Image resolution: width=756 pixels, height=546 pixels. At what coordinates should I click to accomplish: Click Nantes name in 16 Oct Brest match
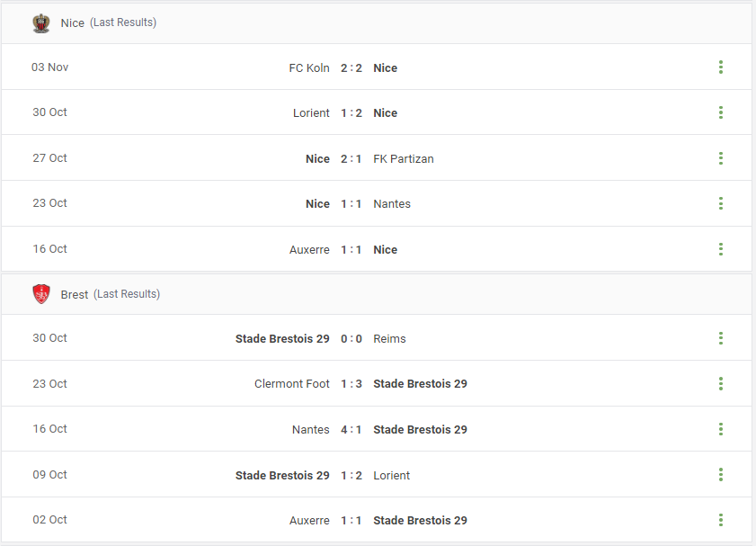(311, 429)
